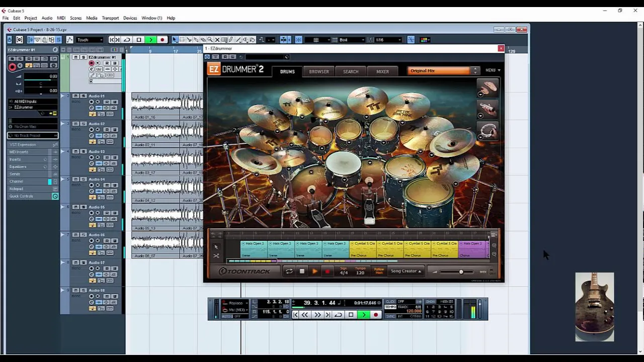Open the MIDI menu
This screenshot has width=644, height=362.
[x=61, y=18]
